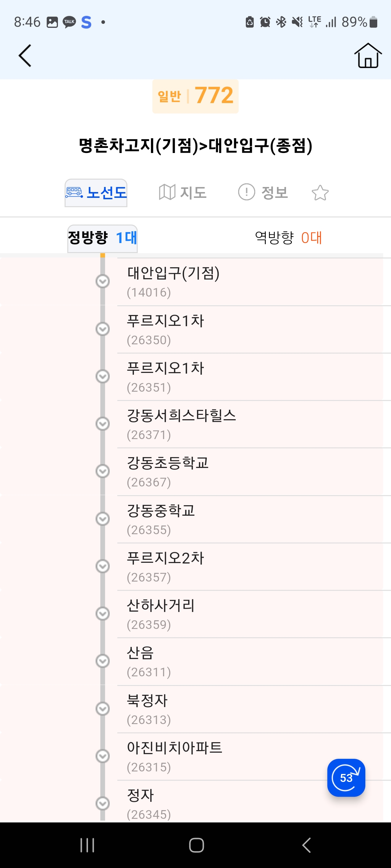Image resolution: width=391 pixels, height=868 pixels.
Task: Select 정방향 direction
Action: point(102,238)
